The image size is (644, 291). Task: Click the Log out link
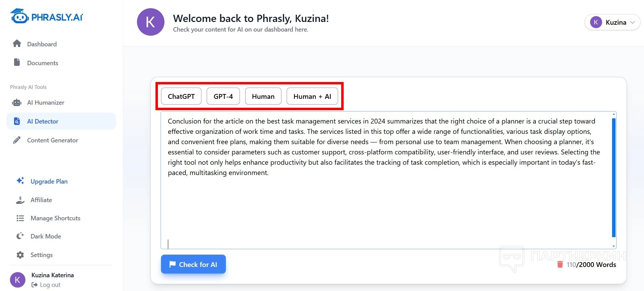(50, 285)
